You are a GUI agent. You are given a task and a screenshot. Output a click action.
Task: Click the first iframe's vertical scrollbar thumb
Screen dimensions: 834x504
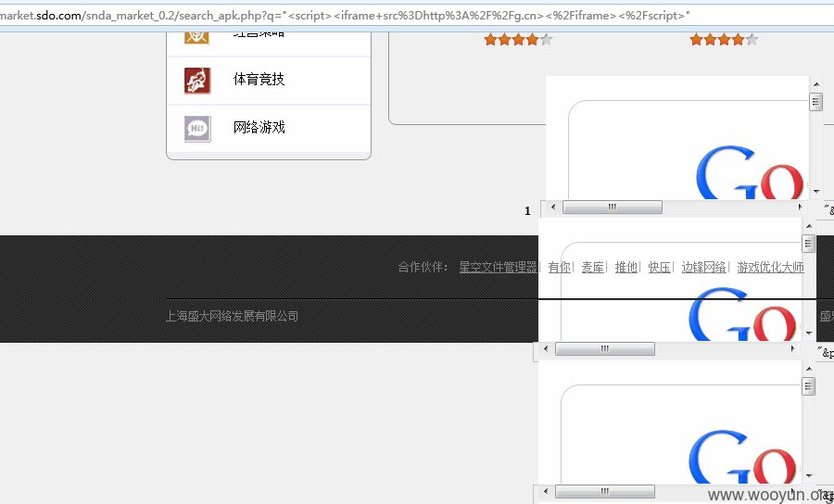click(x=815, y=102)
